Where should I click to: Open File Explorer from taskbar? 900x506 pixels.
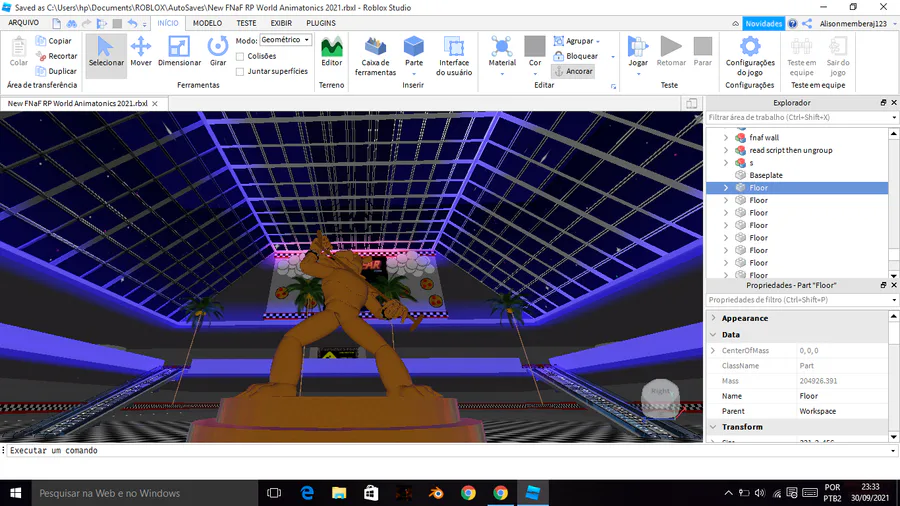[x=339, y=493]
